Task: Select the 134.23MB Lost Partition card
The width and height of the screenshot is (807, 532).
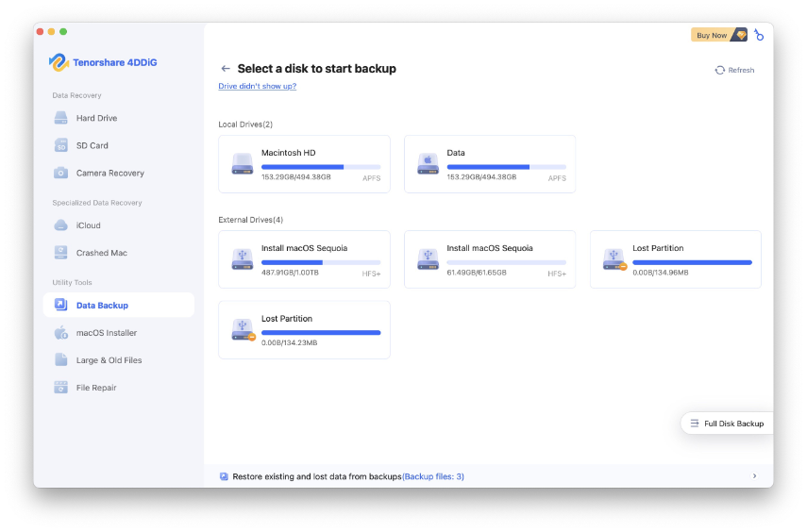Action: 304,330
